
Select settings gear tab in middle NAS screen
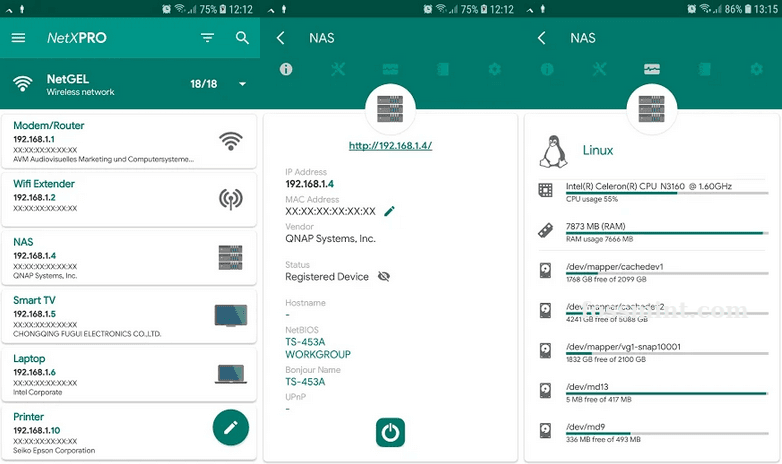pyautogui.click(x=495, y=69)
